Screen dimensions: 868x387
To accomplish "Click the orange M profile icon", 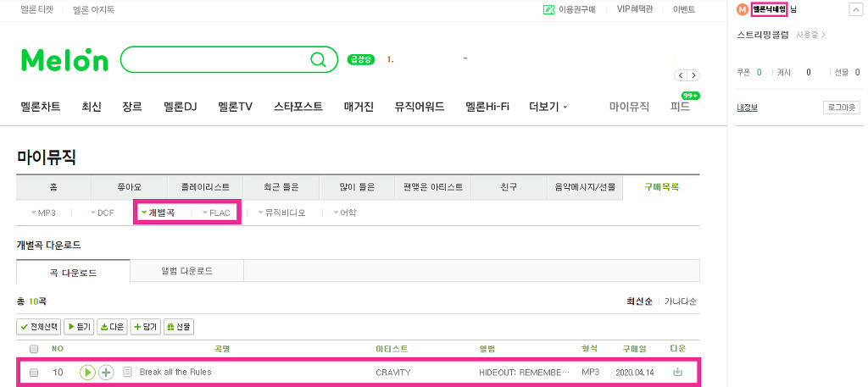I will pos(743,9).
